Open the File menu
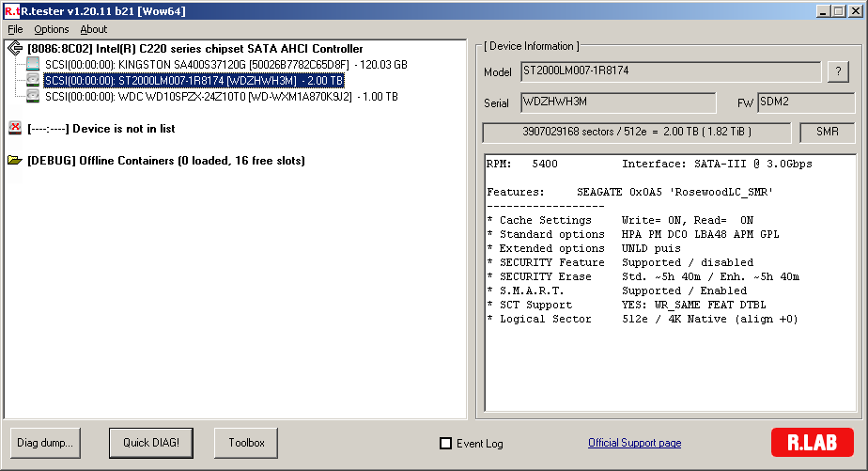 click(15, 29)
